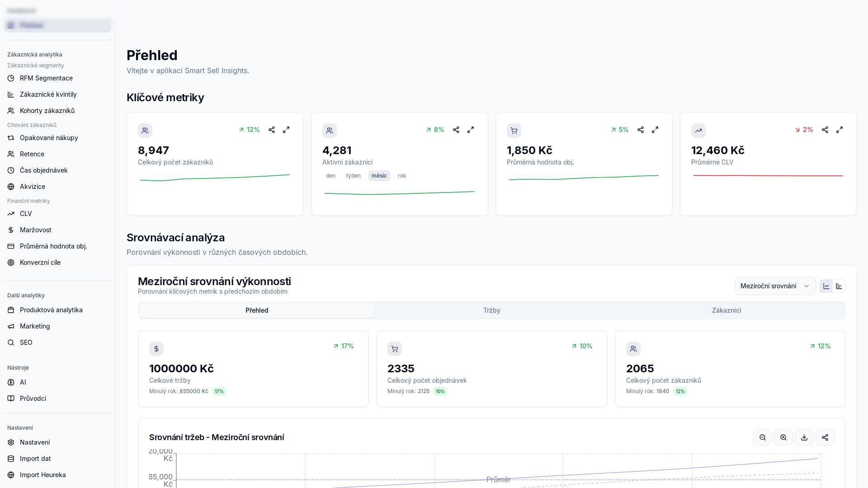Switch to the Tržby tab
Screen dimensions: 868x488
[491, 310]
